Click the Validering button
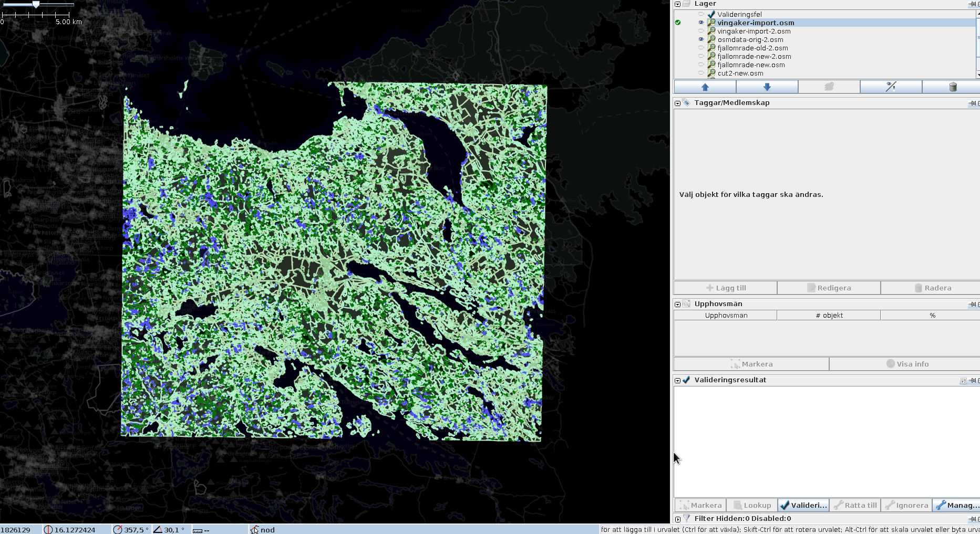The height and width of the screenshot is (534, 980). tap(803, 505)
